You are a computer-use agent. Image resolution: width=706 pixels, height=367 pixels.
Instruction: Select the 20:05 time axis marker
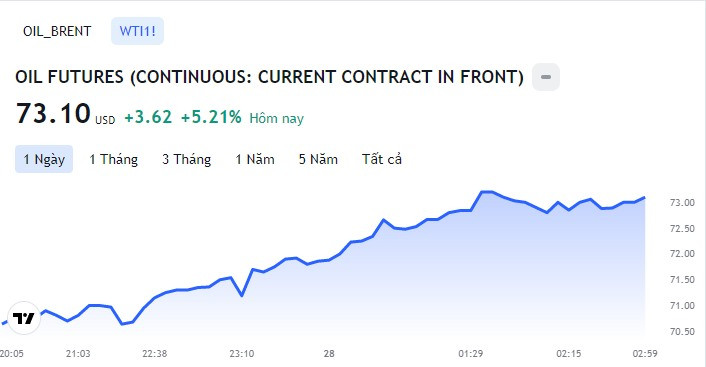coord(12,353)
